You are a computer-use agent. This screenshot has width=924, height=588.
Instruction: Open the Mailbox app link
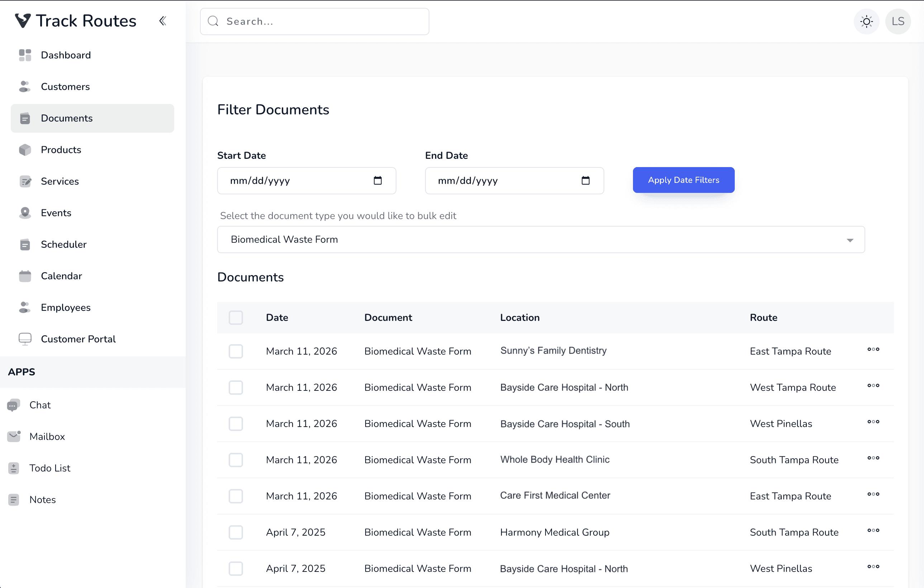pyautogui.click(x=47, y=436)
